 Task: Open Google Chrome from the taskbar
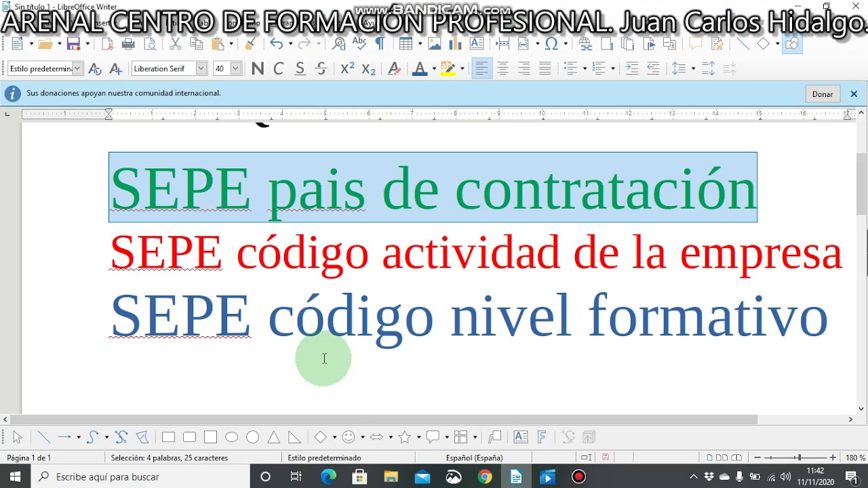pos(484,476)
